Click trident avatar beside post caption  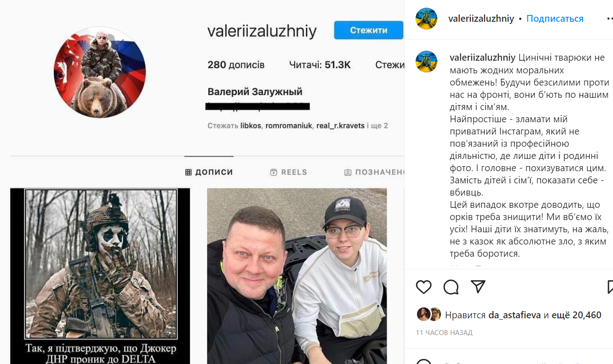[426, 61]
